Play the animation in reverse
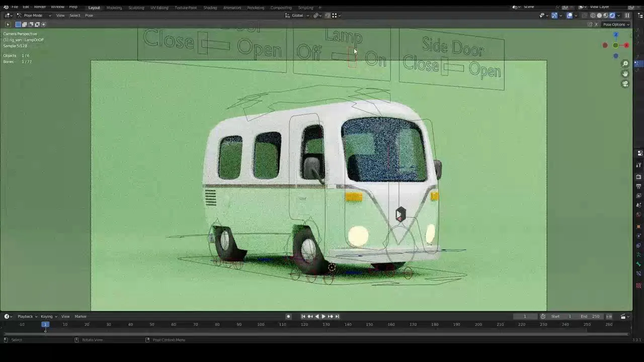The image size is (644, 362). [316, 316]
